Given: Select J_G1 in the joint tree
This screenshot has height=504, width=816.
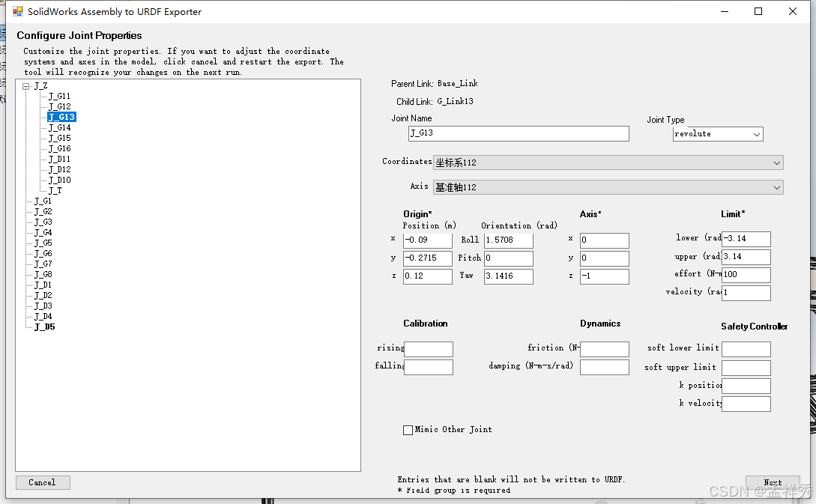Looking at the screenshot, I should click(x=43, y=201).
